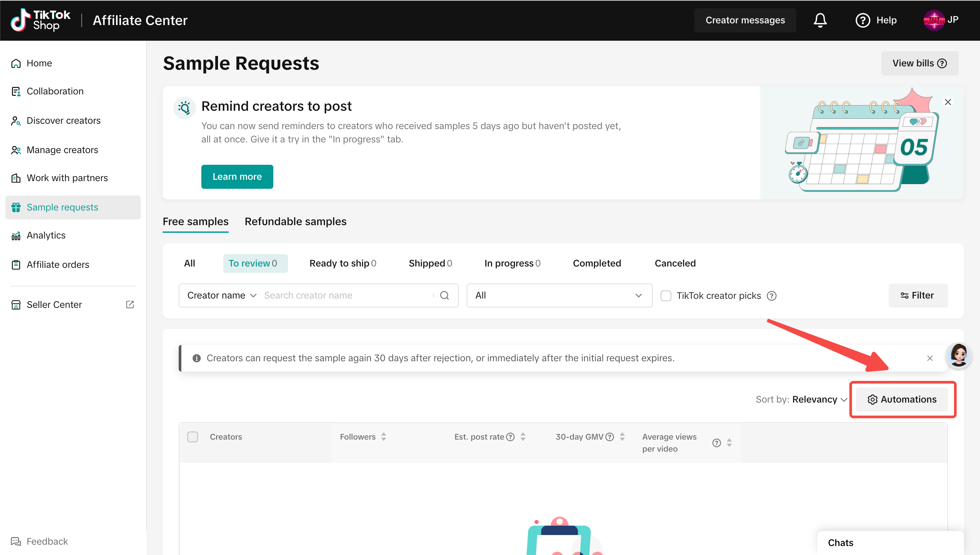This screenshot has height=555, width=980.
Task: Click the Learn more button
Action: point(237,177)
